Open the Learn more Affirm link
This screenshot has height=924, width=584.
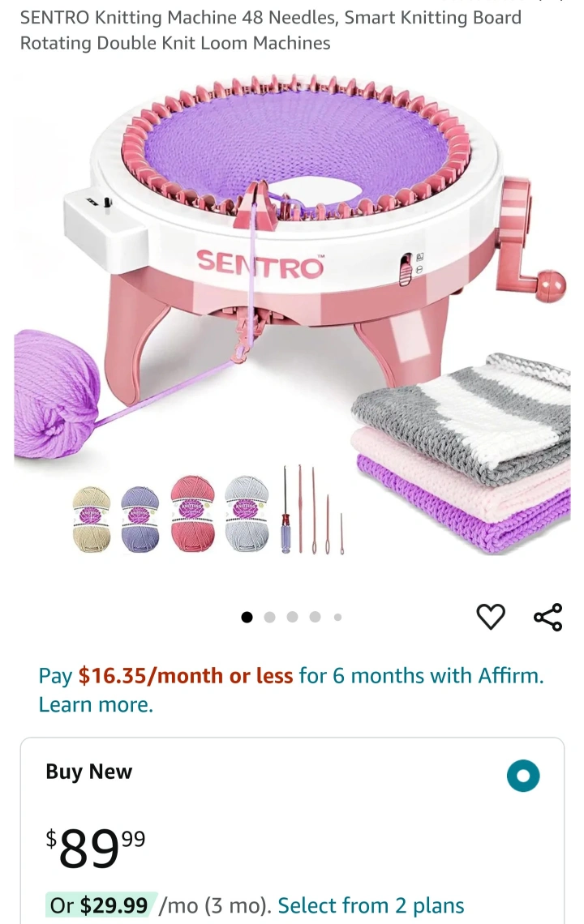pos(96,705)
